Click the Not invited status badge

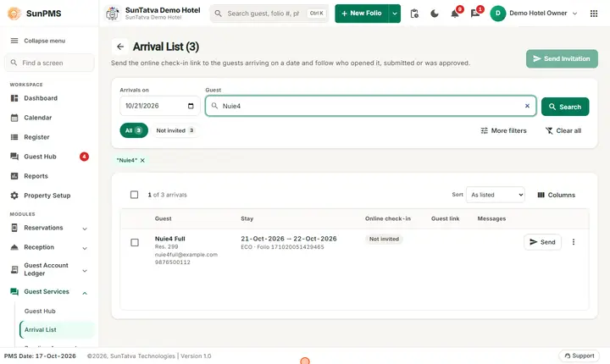point(384,239)
